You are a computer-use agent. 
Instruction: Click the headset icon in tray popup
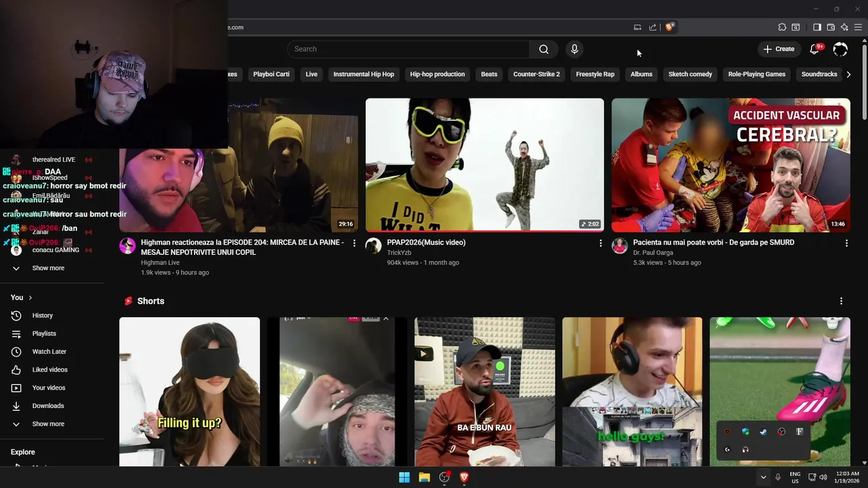[x=745, y=449]
